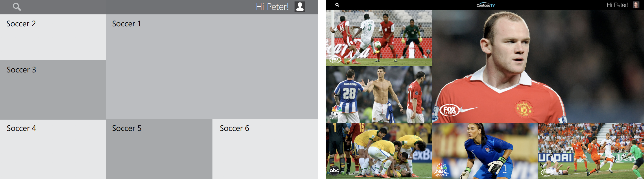Click the search icon in the wireframe header
Screen dimensions: 644x179
[17, 7]
